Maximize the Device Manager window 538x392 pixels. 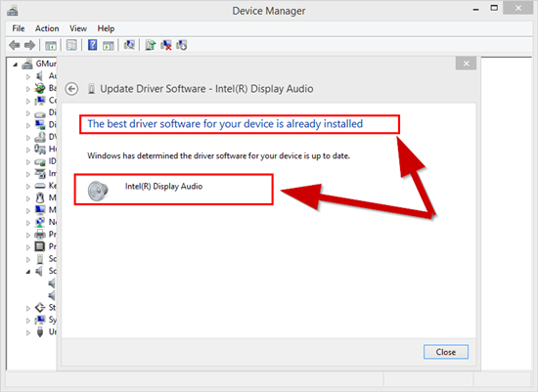(x=494, y=8)
